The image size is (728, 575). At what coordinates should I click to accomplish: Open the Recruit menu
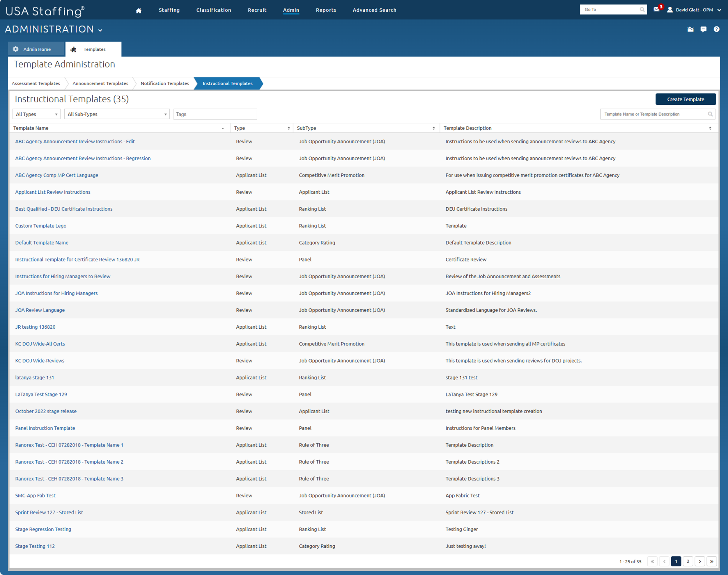(x=257, y=10)
